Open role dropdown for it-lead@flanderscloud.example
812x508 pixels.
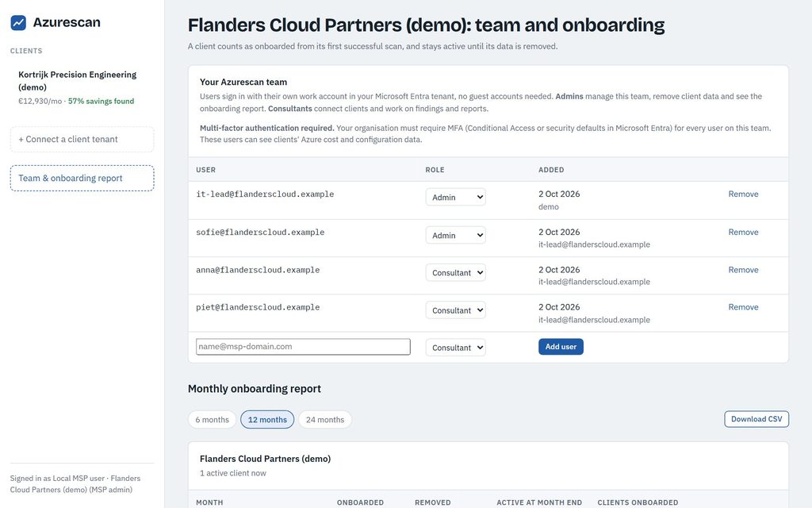click(x=456, y=197)
